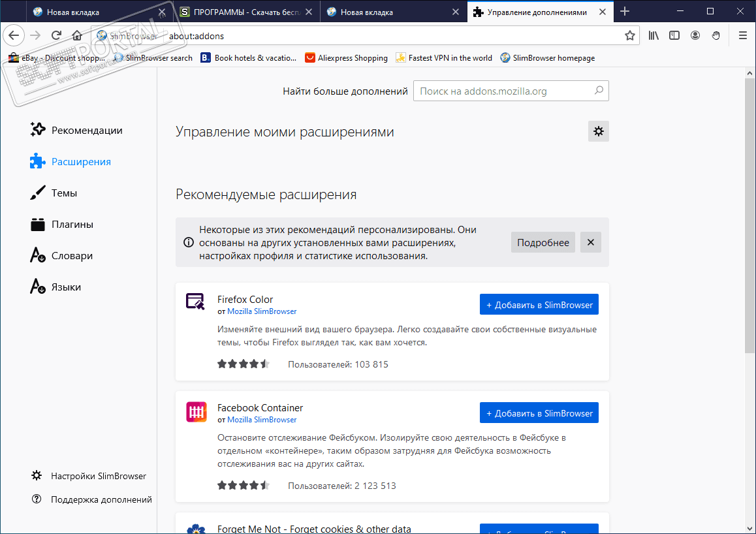Close the first Новая вкладка tab
The width and height of the screenshot is (756, 534).
162,12
